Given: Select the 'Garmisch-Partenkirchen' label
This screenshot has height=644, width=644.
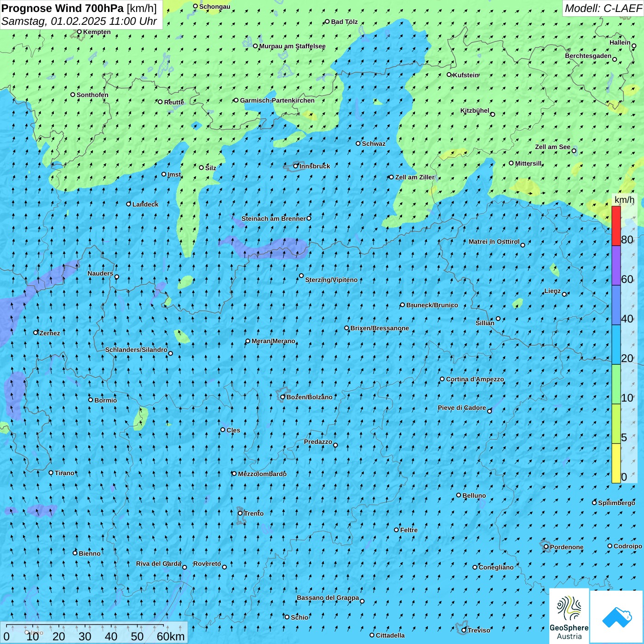Looking at the screenshot, I should point(277,100).
